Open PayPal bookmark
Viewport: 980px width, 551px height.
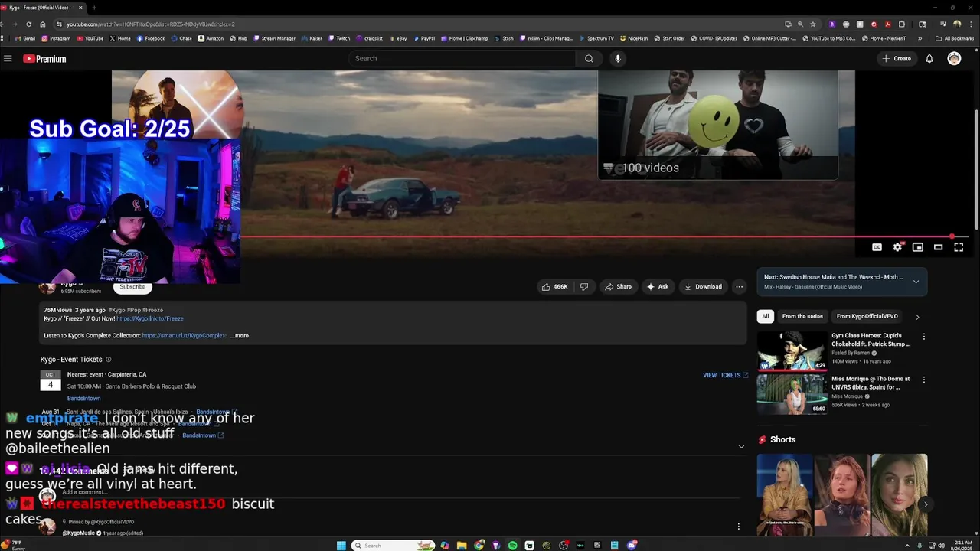click(x=424, y=38)
